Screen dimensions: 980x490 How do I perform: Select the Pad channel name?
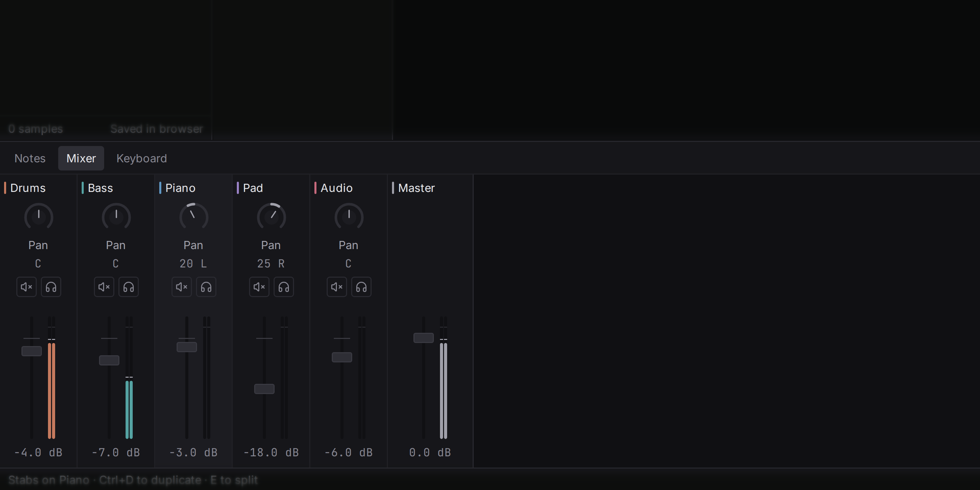coord(253,188)
